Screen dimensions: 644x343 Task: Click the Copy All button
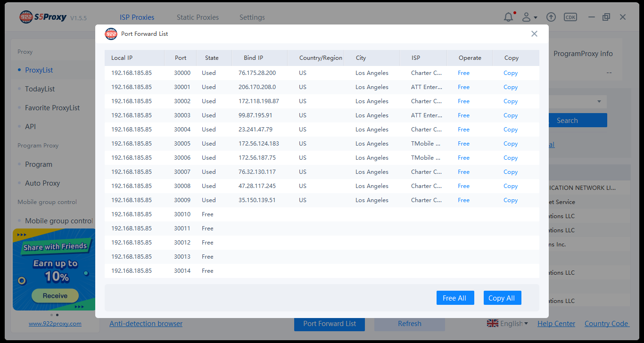pos(502,298)
